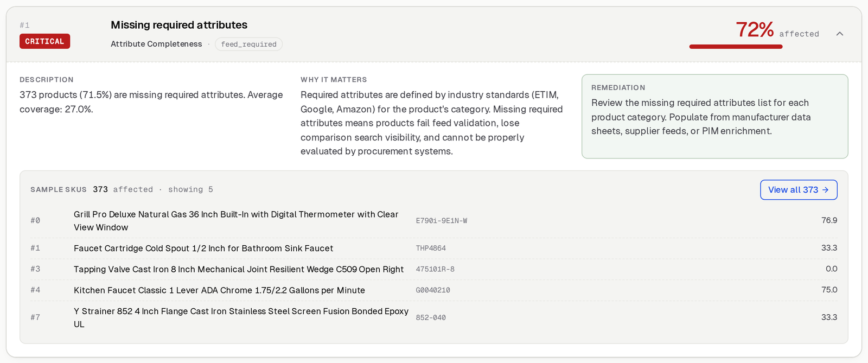Click SKU code 475101R-8
This screenshot has width=868, height=363.
[435, 269]
